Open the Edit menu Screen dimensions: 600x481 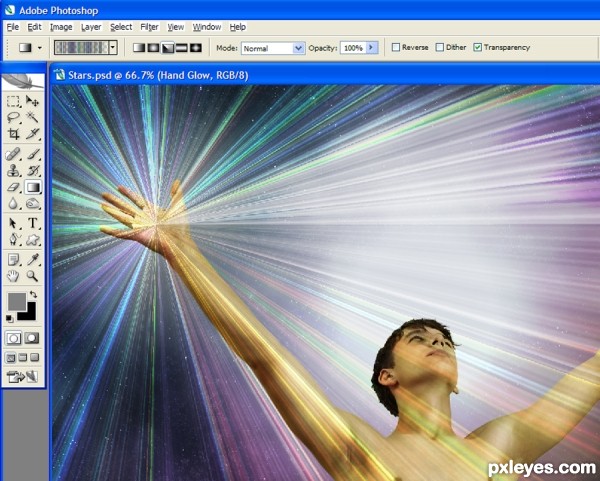(x=34, y=27)
